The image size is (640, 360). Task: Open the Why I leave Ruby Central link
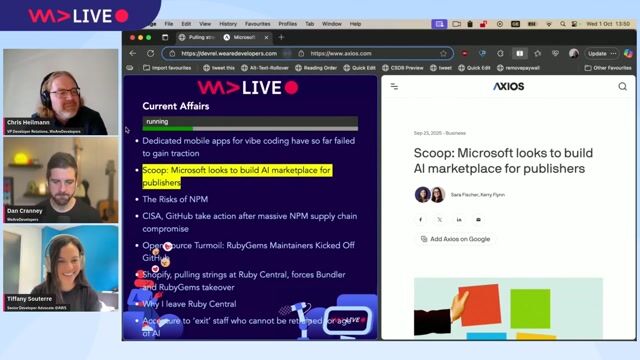[189, 304]
